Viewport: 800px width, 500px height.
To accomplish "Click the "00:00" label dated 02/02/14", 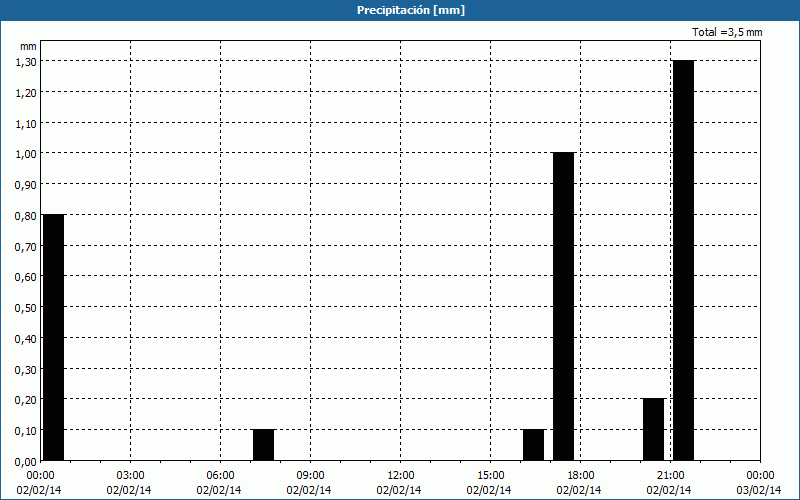I will (40, 476).
